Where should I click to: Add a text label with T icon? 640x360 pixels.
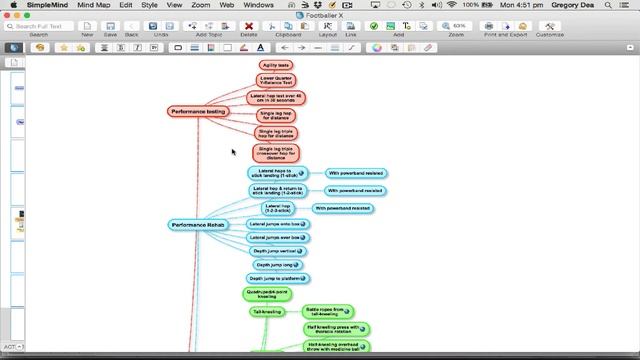(x=407, y=26)
